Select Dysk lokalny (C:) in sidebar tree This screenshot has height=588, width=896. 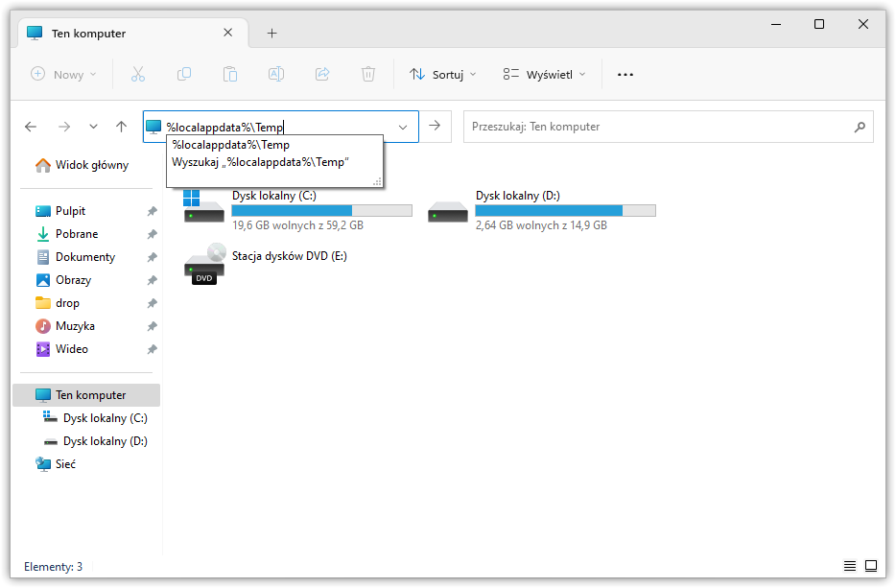(95, 418)
